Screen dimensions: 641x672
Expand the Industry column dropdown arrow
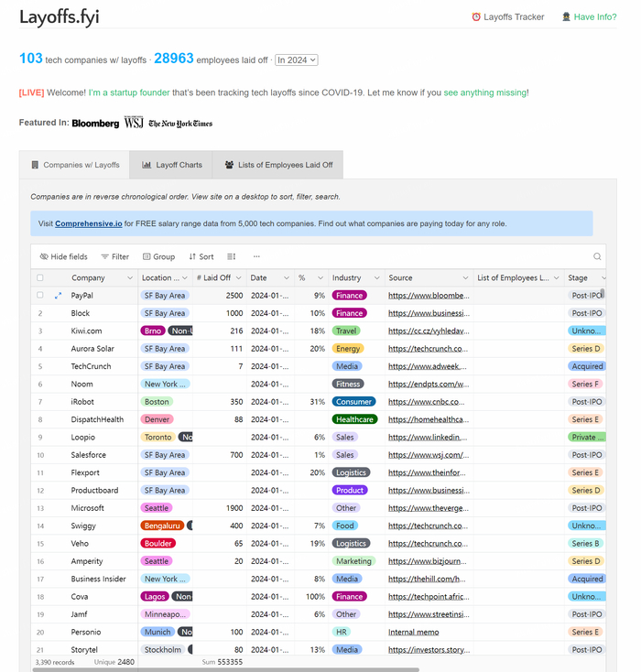pyautogui.click(x=377, y=277)
